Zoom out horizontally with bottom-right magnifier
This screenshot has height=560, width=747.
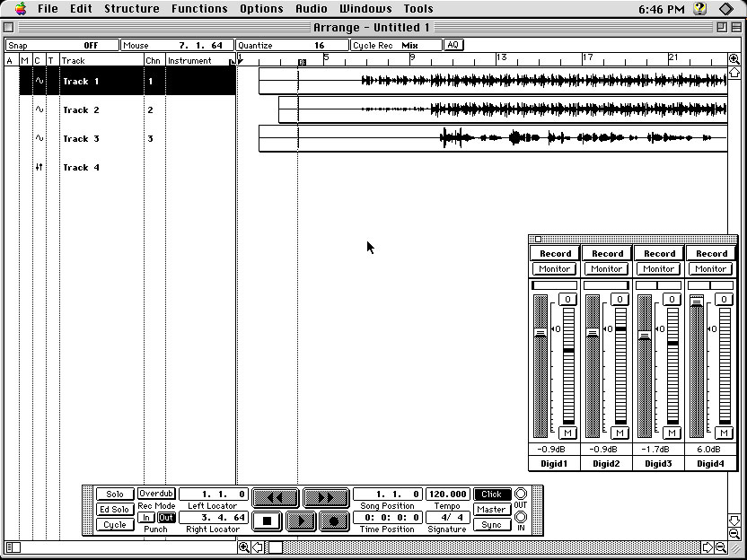(721, 547)
